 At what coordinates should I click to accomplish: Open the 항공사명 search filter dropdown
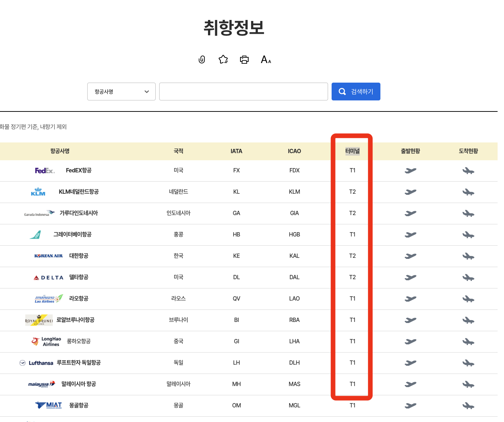point(121,92)
